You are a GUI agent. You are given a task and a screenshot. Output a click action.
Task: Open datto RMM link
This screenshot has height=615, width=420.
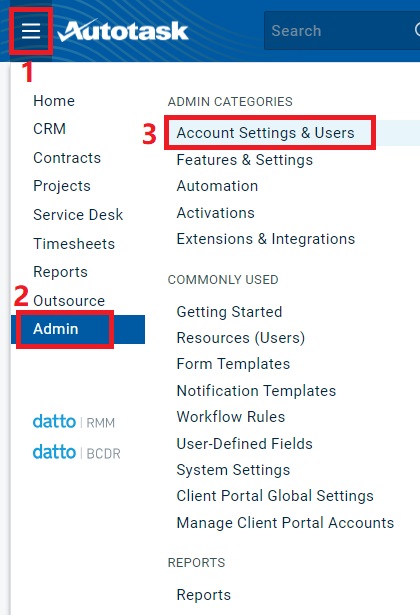point(74,422)
